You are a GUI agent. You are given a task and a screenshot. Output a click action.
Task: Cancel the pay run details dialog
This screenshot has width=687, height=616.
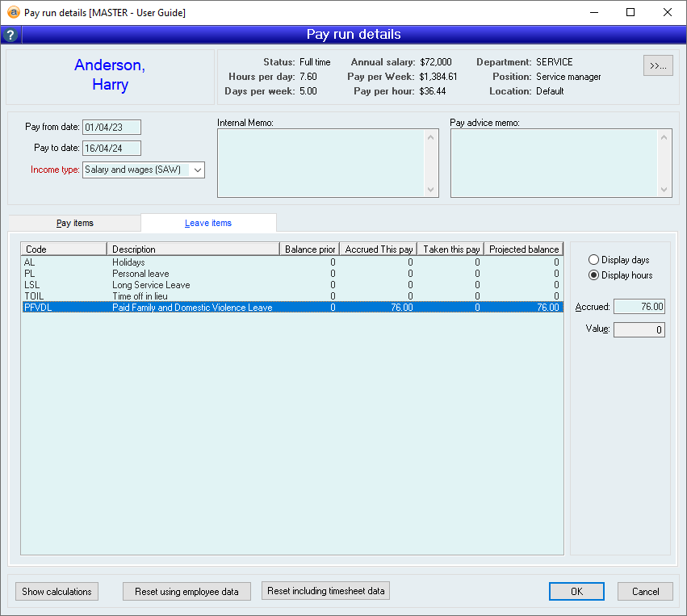coord(645,592)
